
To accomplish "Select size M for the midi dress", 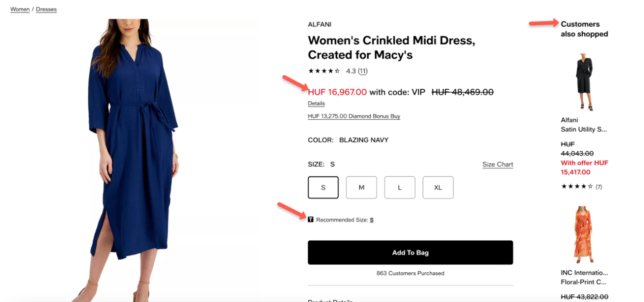I will [361, 187].
